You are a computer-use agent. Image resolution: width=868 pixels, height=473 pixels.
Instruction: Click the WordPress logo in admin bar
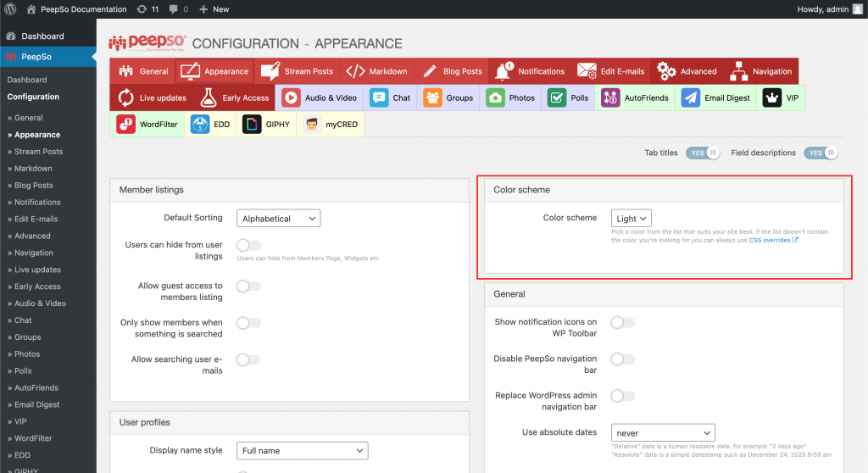(x=10, y=9)
